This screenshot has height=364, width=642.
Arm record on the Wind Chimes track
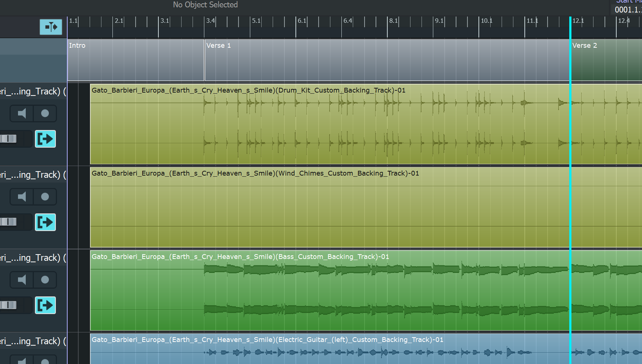click(x=45, y=197)
